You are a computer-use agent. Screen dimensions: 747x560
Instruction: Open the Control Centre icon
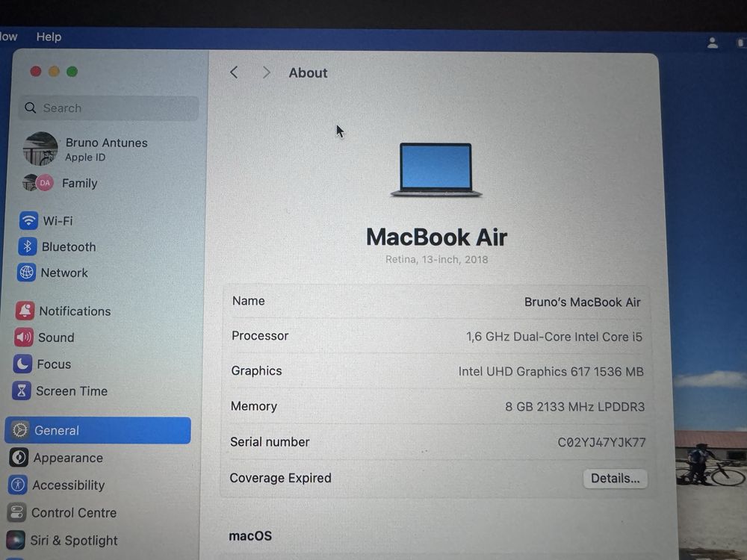pyautogui.click(x=16, y=512)
